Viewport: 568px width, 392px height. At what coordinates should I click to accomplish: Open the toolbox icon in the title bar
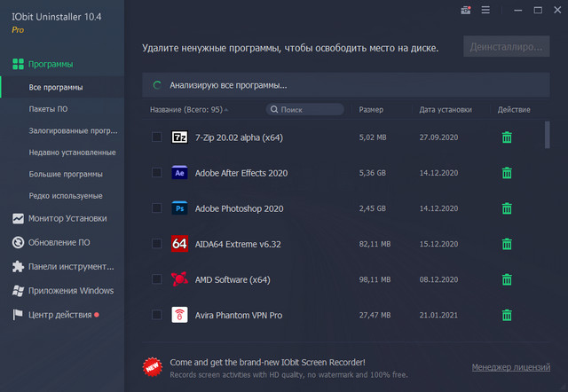(467, 11)
